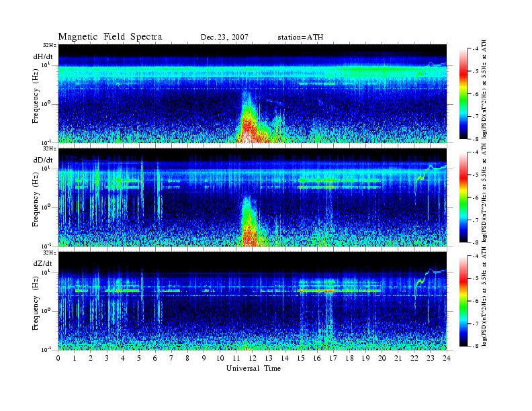Click hour "18" on the Universal Time axis
This screenshot has width=532, height=411.
tap(349, 358)
